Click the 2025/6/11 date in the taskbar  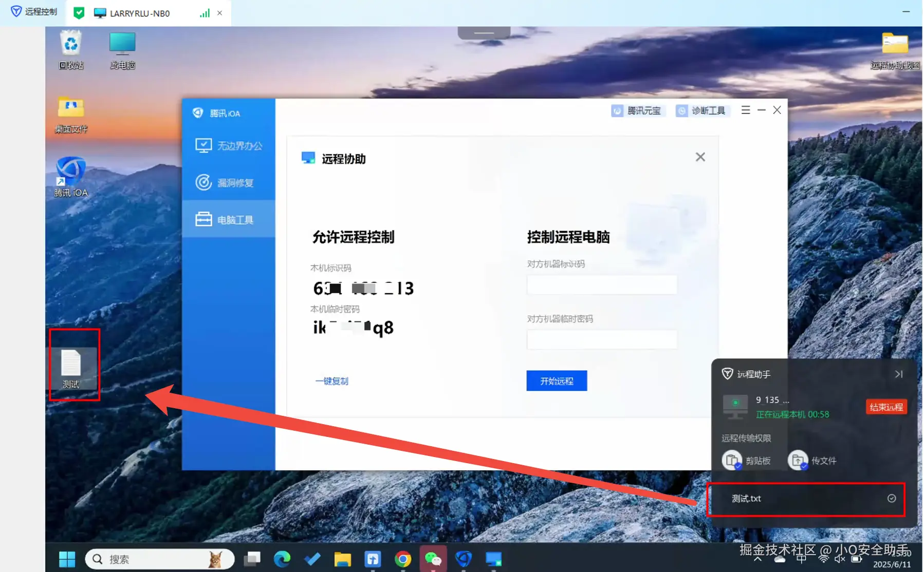(x=892, y=565)
